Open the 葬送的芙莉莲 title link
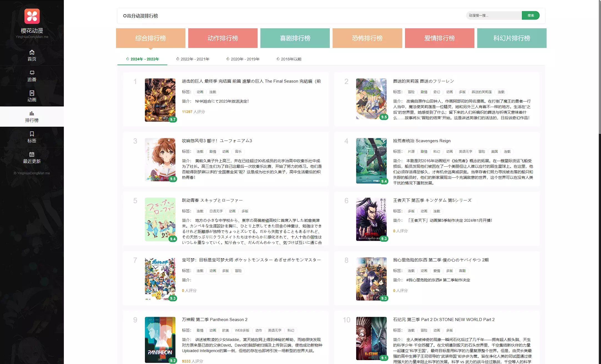Viewport: 601px width, 364px height. click(x=423, y=81)
